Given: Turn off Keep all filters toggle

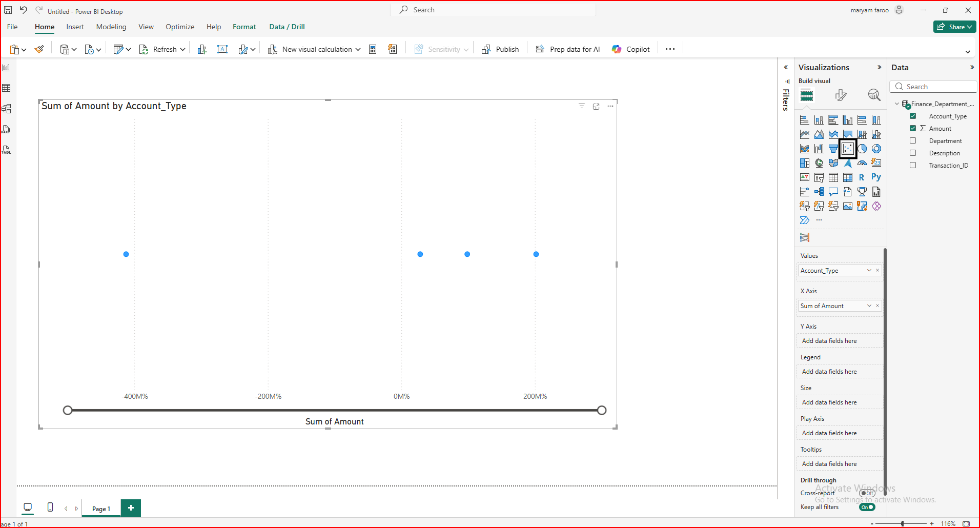Looking at the screenshot, I should pyautogui.click(x=867, y=507).
